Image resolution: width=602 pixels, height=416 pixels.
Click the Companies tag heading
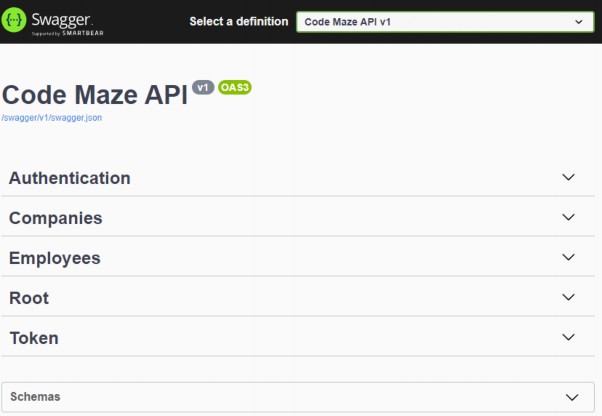coord(56,218)
